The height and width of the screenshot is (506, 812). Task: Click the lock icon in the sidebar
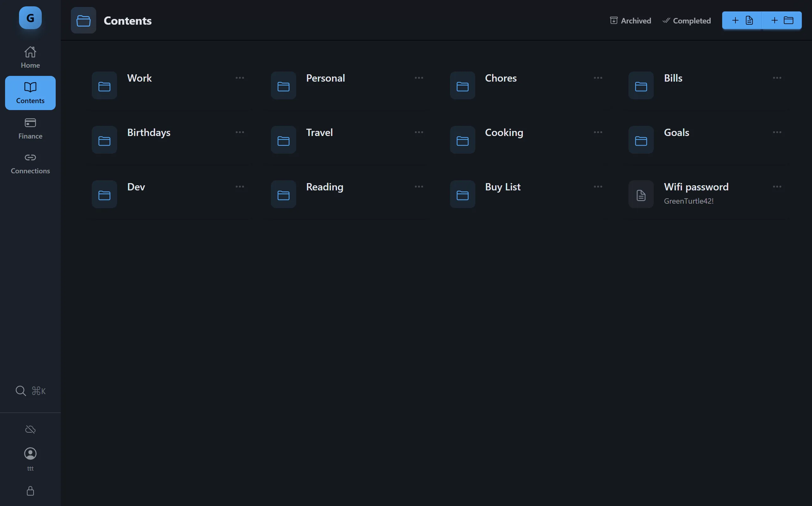click(30, 491)
